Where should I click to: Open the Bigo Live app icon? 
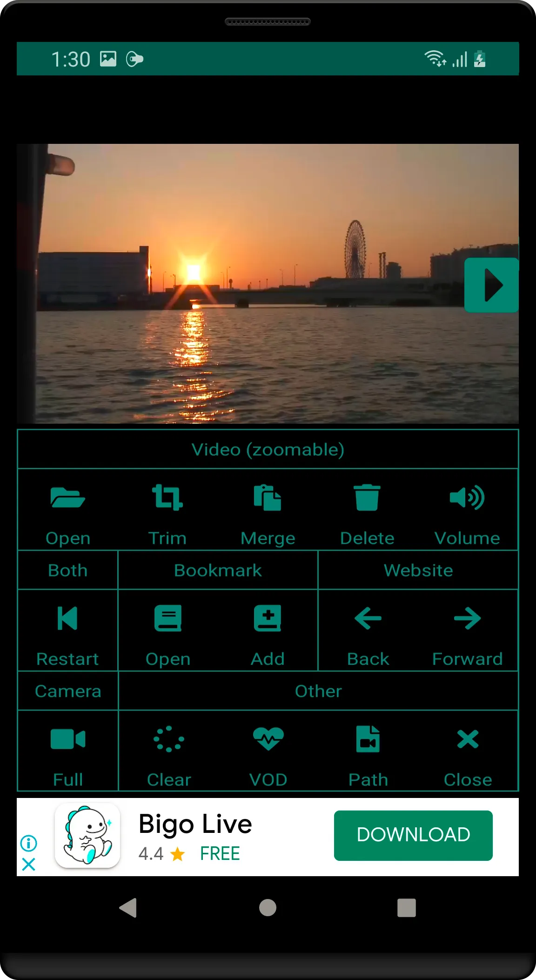tap(87, 835)
